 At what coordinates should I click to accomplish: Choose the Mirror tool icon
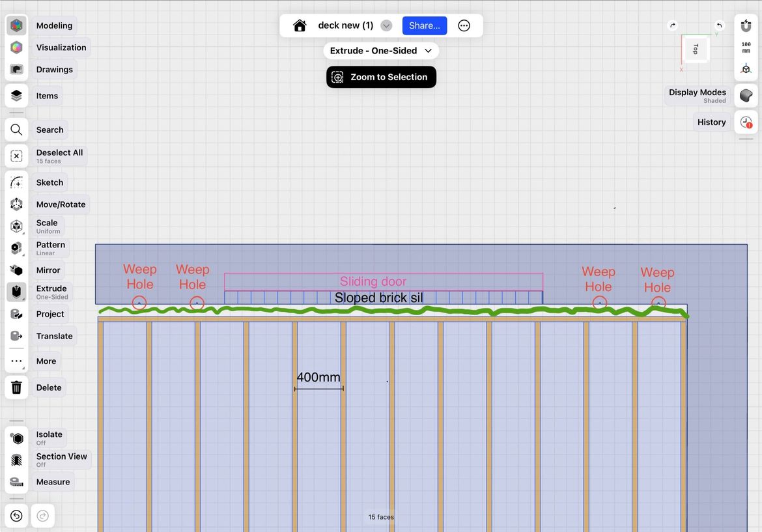(x=17, y=270)
